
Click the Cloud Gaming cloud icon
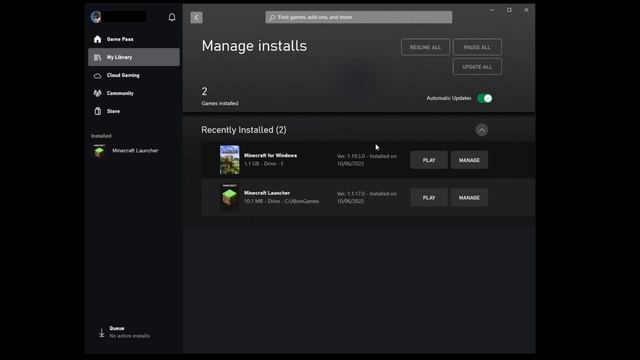[98, 76]
